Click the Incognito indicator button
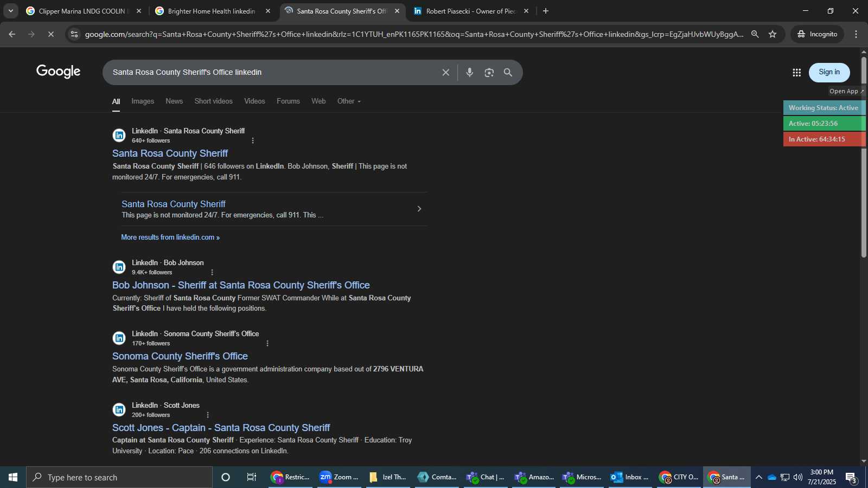The image size is (868, 488). 817,34
